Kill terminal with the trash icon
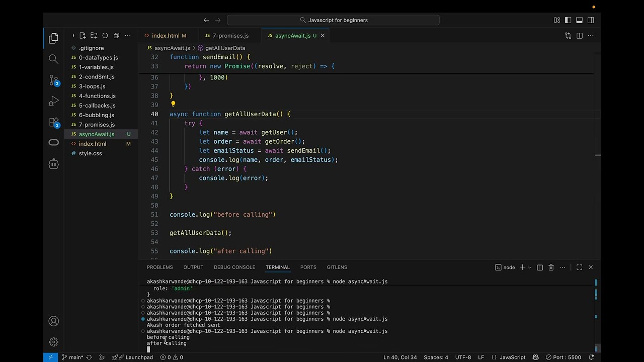 pyautogui.click(x=551, y=267)
